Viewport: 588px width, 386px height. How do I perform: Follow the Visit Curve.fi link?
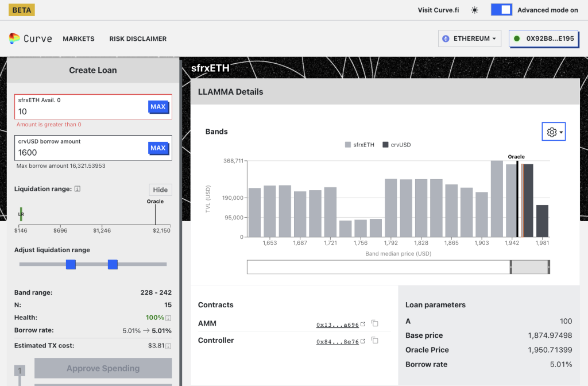[x=438, y=10]
